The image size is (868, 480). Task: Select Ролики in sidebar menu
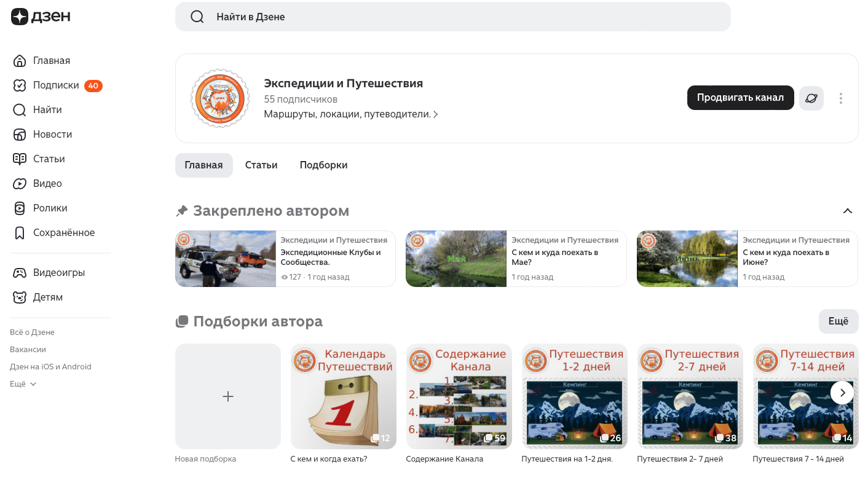tap(50, 208)
